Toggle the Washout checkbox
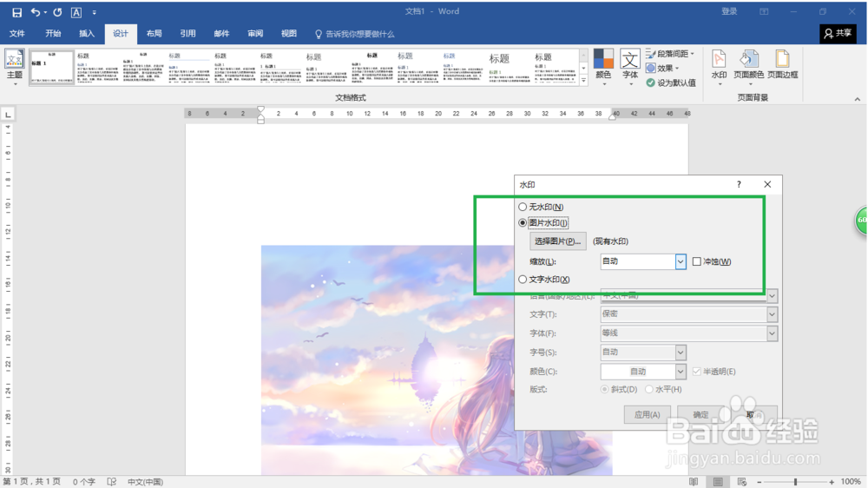 (697, 261)
